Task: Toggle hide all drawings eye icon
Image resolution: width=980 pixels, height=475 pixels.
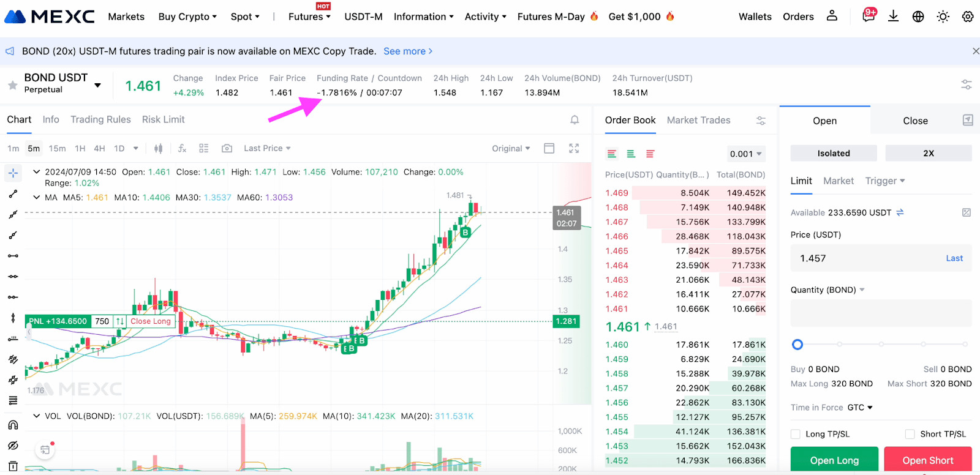Action: pos(13,446)
